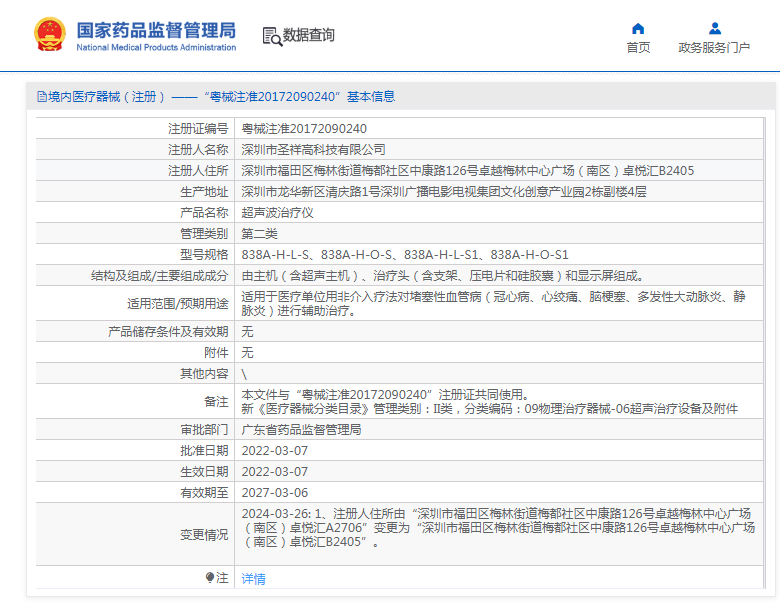Click registration number 粤械注准20172090240 value cell
The image size is (780, 612).
[304, 129]
